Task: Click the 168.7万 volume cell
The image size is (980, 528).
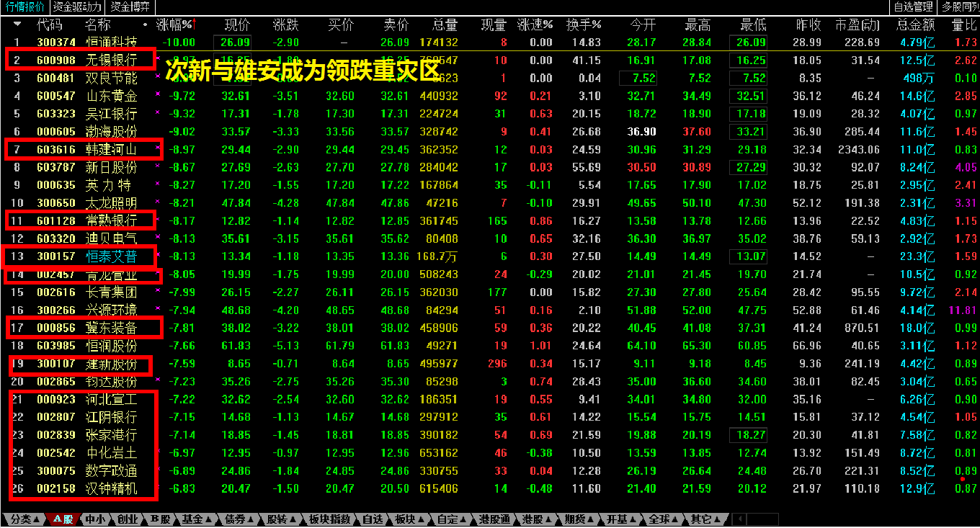Action: pos(437,256)
